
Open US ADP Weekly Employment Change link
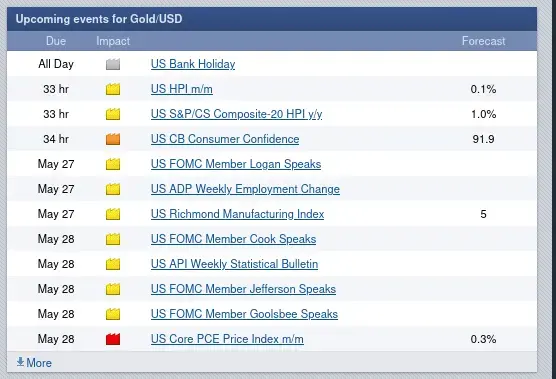tap(245, 189)
